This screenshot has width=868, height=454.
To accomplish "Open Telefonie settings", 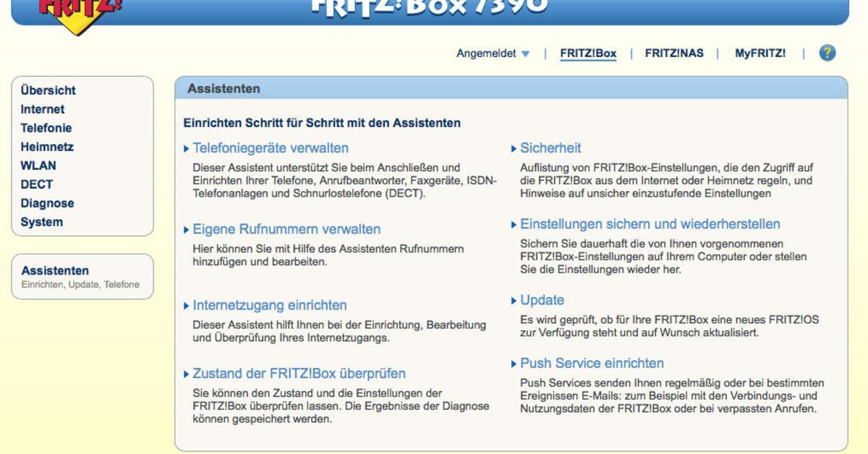I will [x=46, y=127].
